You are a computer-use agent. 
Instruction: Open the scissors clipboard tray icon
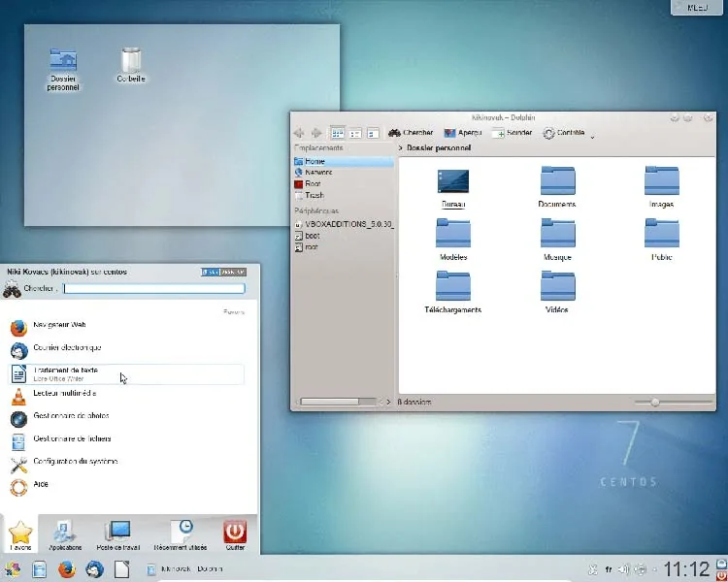(593, 569)
